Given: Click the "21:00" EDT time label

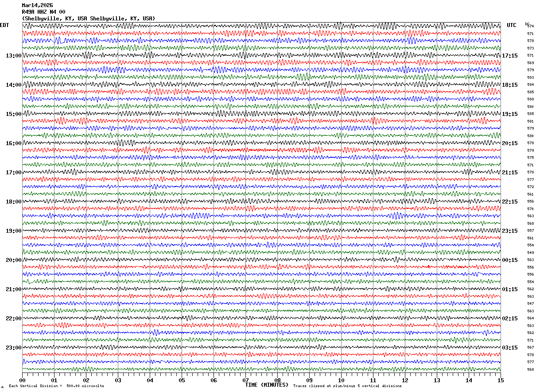Looking at the screenshot, I should click(x=13, y=289).
